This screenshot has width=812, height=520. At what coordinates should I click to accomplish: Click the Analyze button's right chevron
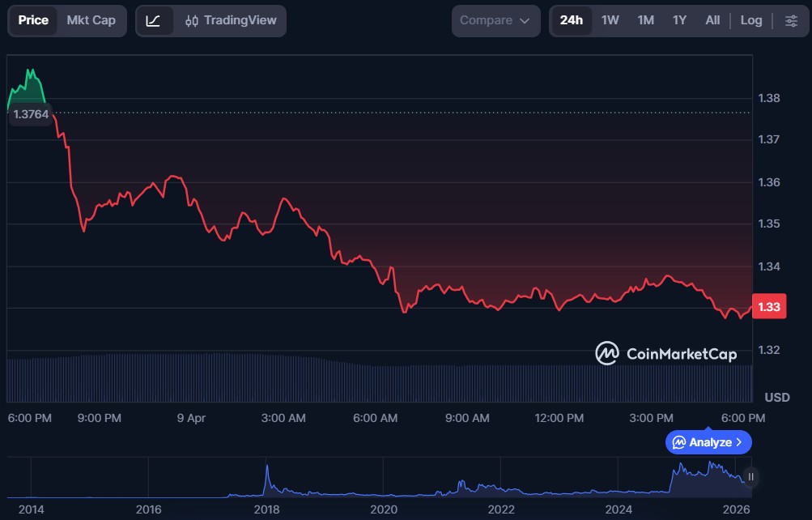point(739,442)
